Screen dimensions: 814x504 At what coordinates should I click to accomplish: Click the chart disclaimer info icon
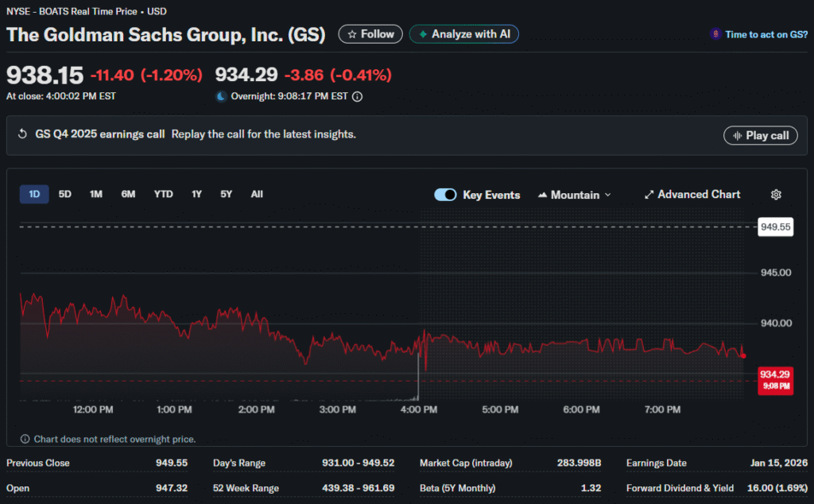click(25, 439)
